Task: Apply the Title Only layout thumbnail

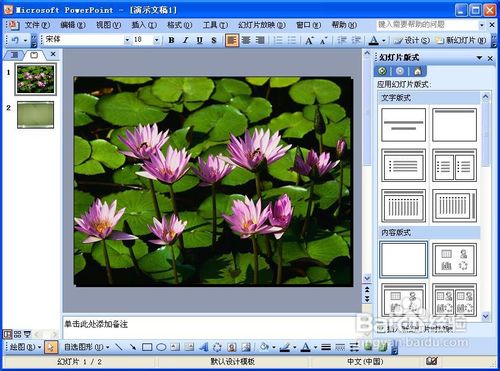Action: 454,125
